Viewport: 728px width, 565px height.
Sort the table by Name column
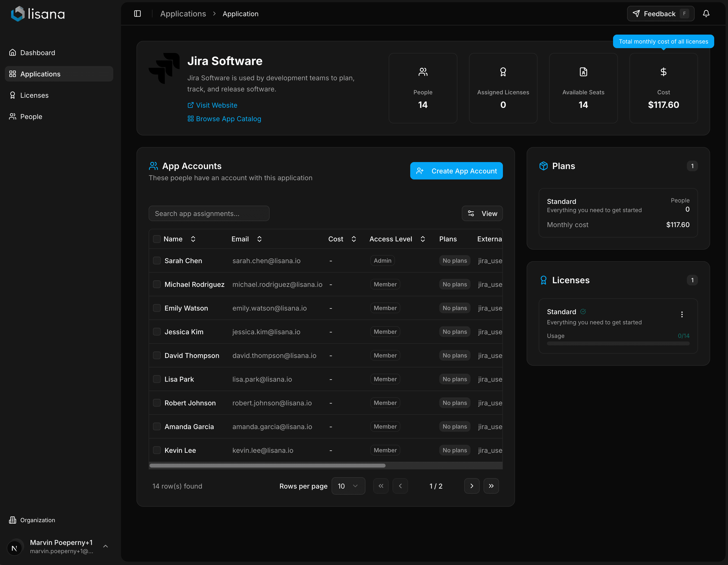[x=193, y=239]
